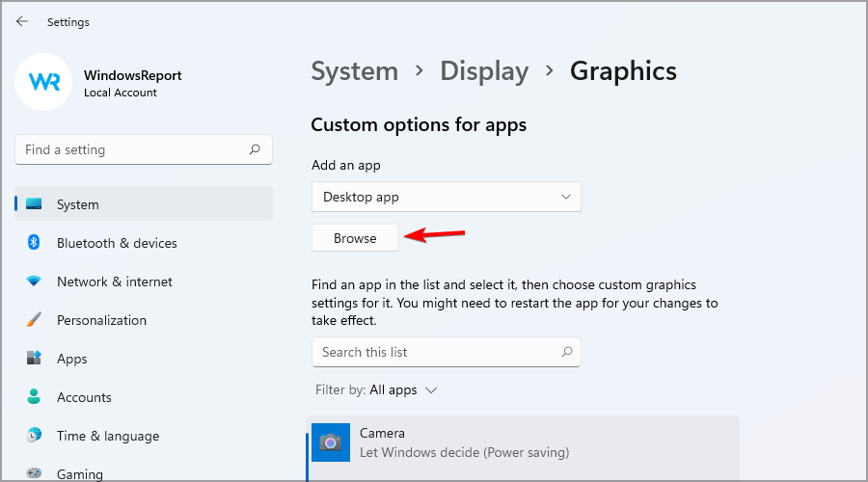
Task: Select the Time & language globe icon
Action: pyautogui.click(x=34, y=436)
